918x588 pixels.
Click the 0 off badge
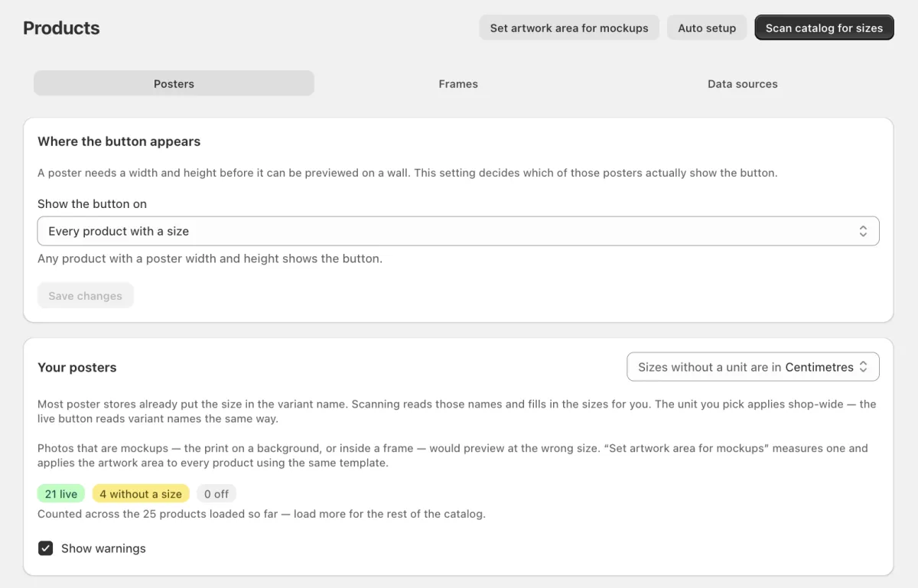pyautogui.click(x=216, y=494)
